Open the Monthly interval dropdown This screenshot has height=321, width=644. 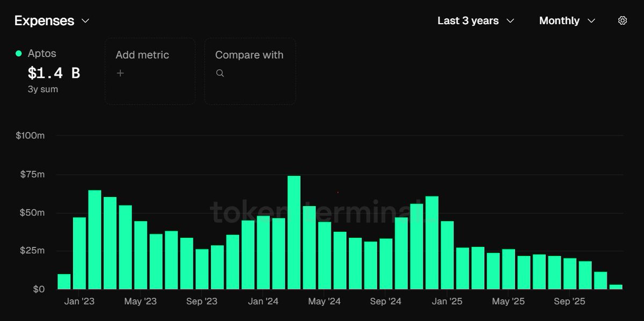pos(567,20)
